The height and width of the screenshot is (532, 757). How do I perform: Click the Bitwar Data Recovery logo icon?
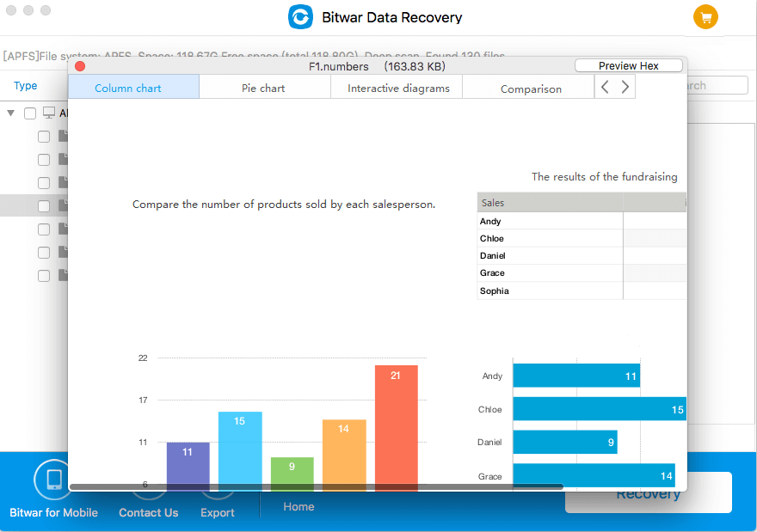(300, 17)
